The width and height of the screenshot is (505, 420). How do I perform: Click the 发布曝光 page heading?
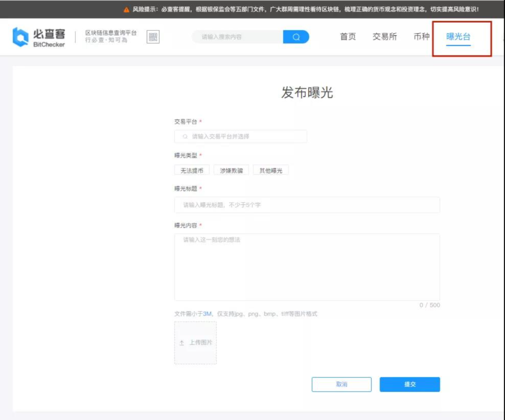tap(307, 93)
